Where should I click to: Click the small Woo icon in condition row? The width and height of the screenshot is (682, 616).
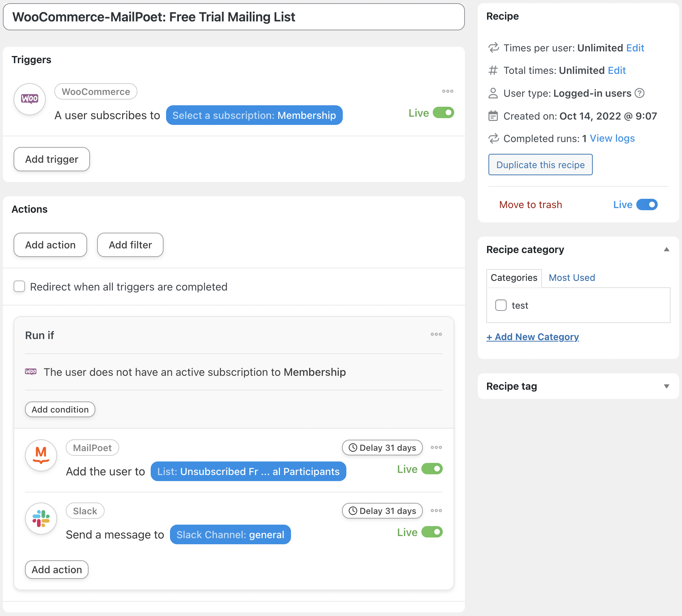pyautogui.click(x=31, y=372)
